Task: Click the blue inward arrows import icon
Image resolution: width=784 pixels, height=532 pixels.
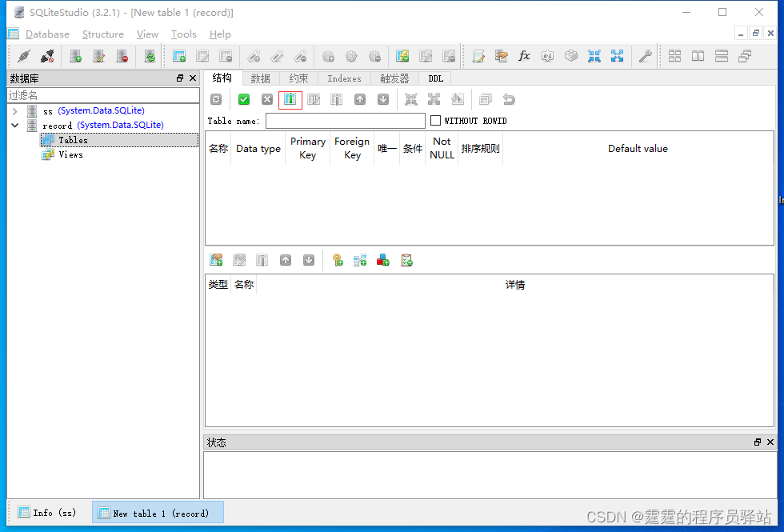Action: click(594, 56)
